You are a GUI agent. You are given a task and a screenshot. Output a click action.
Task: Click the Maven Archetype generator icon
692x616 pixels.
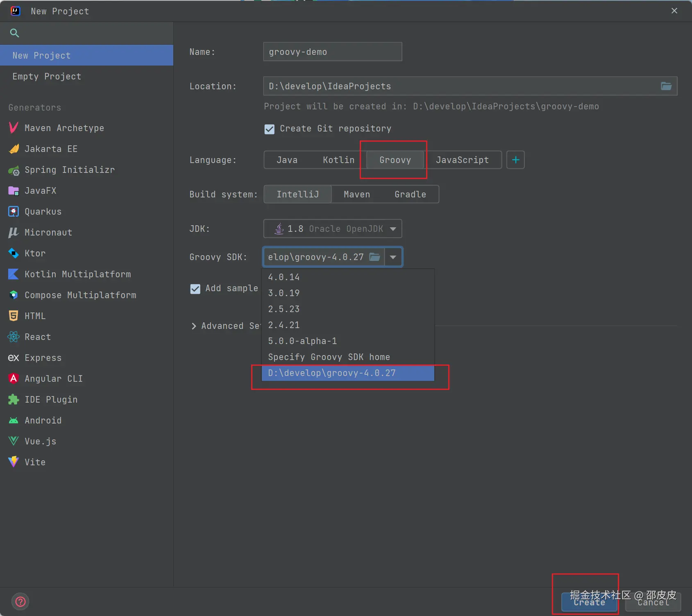pyautogui.click(x=14, y=128)
